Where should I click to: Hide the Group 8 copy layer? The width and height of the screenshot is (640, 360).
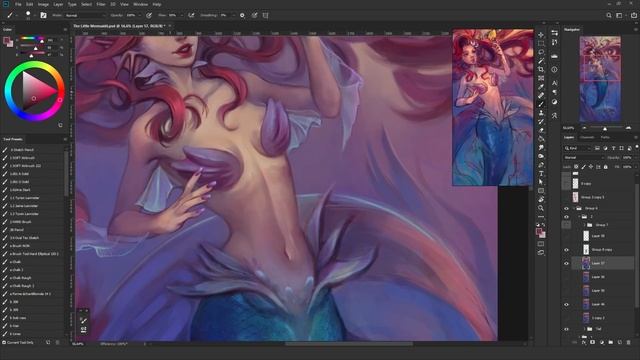[567, 250]
